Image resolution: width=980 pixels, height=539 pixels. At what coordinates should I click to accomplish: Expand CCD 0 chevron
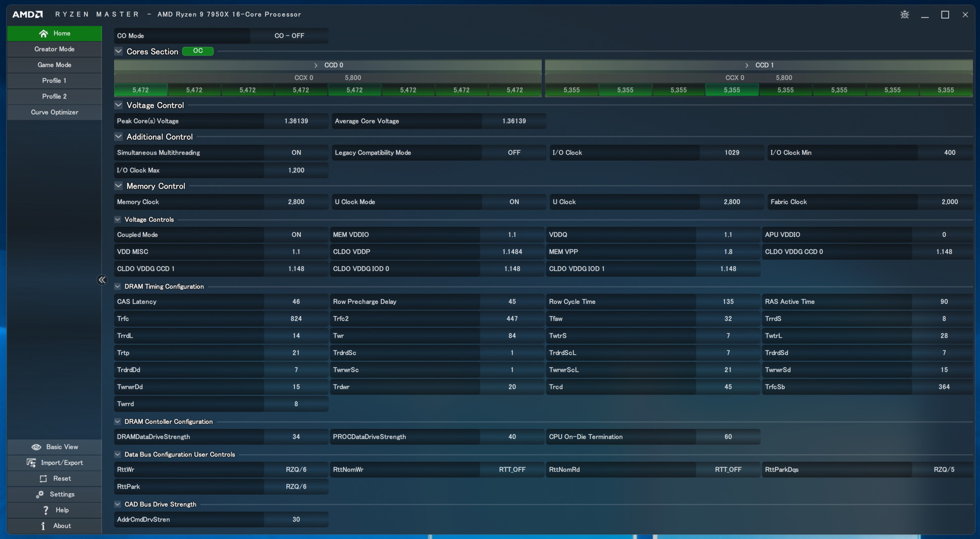coord(316,65)
